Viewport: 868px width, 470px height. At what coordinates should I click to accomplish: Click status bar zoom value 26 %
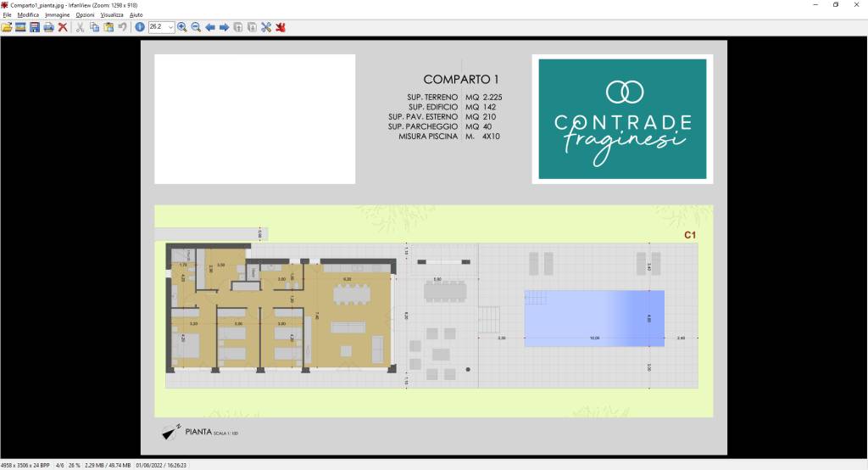[75, 466]
